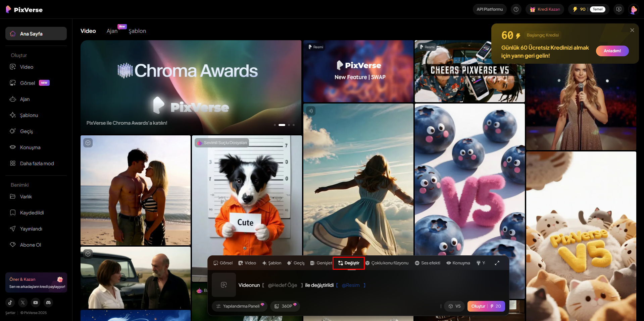
Task: Select the Değiştir mode in prompt panel
Action: pyautogui.click(x=349, y=263)
